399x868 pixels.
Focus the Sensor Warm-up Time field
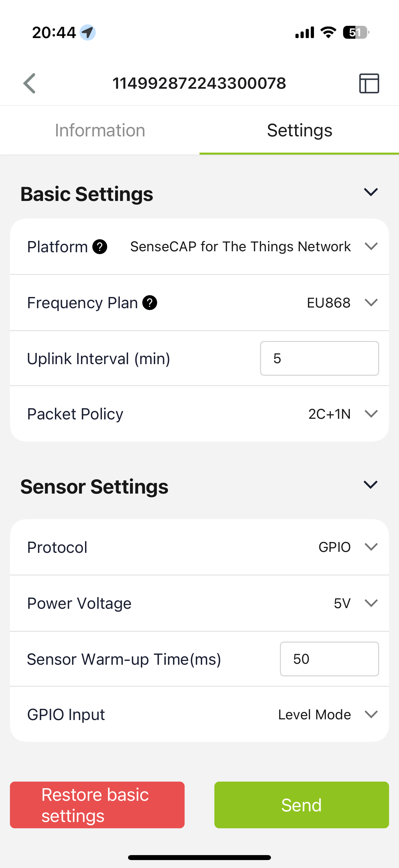point(329,659)
